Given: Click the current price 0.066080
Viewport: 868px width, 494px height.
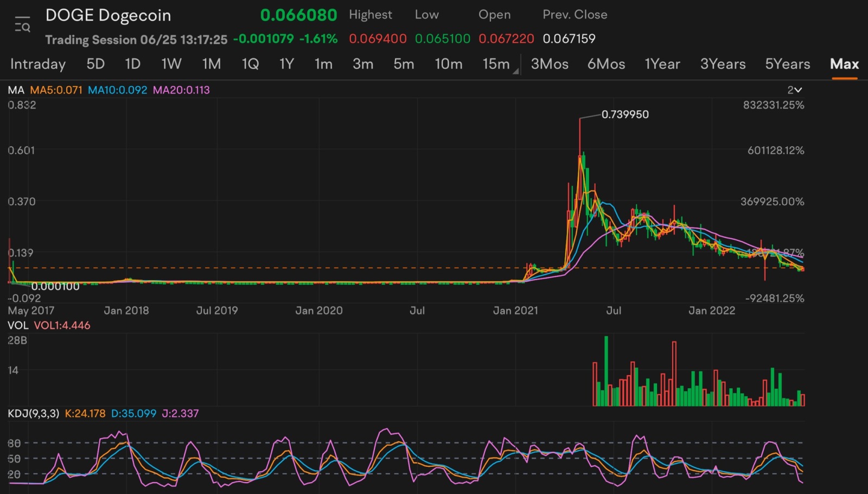Looking at the screenshot, I should pos(299,15).
